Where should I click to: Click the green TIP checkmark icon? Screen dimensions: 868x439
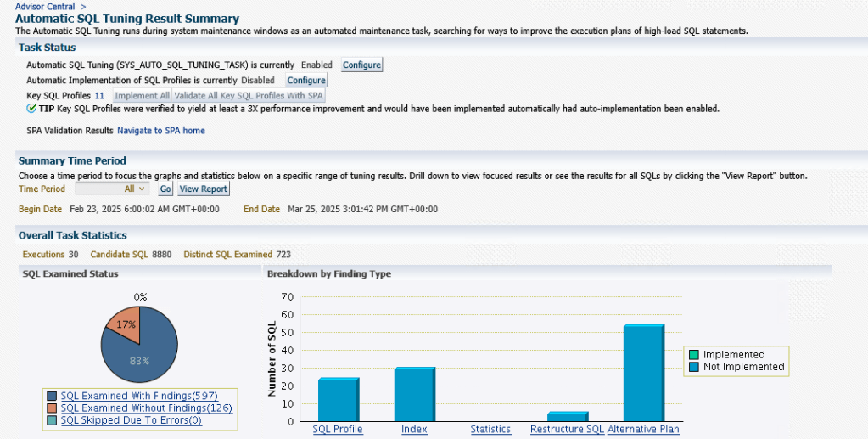click(31, 109)
